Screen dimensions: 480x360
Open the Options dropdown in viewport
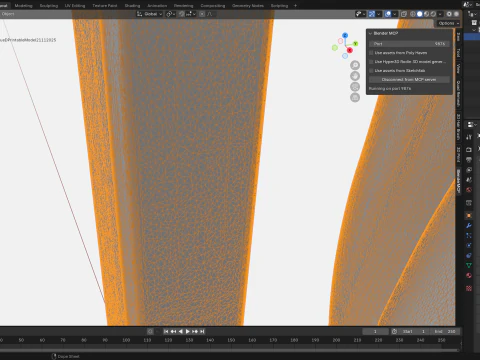pyautogui.click(x=448, y=23)
